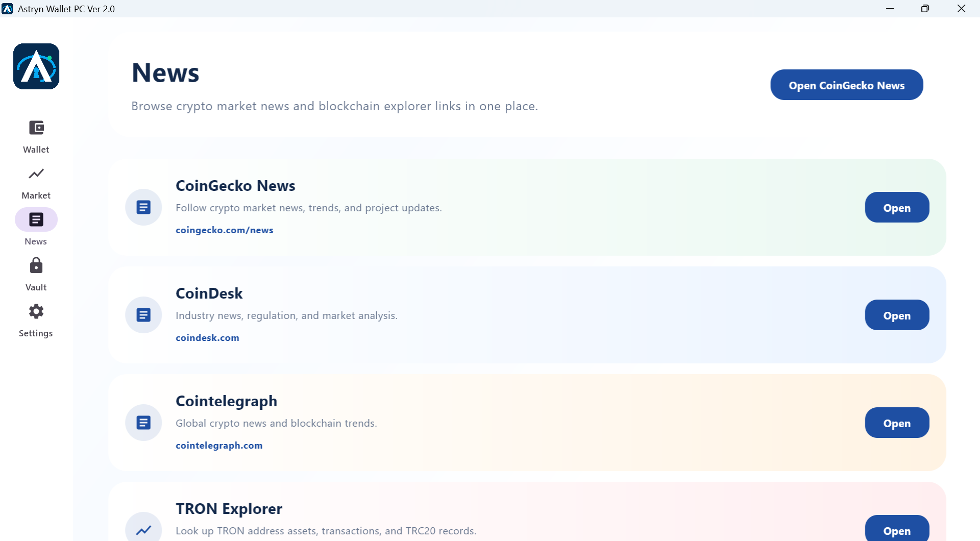Minimize the Astryn Wallet window
Viewport: 980px width, 541px height.
point(890,9)
